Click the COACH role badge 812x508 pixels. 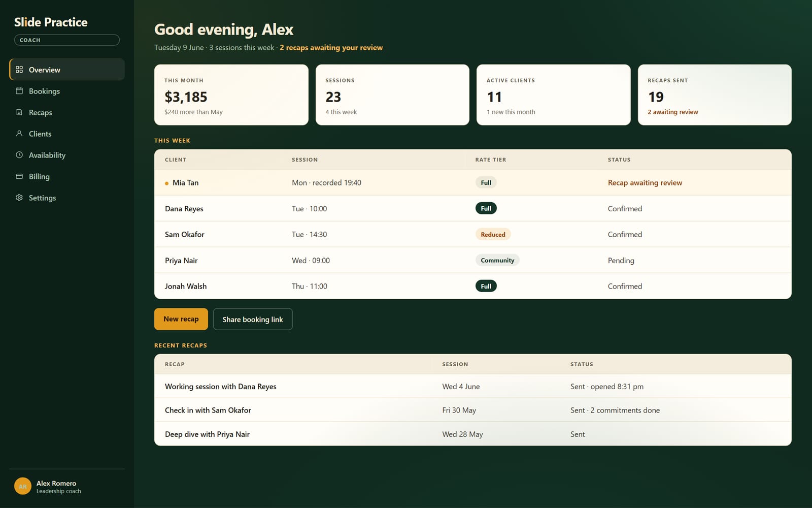(x=67, y=40)
